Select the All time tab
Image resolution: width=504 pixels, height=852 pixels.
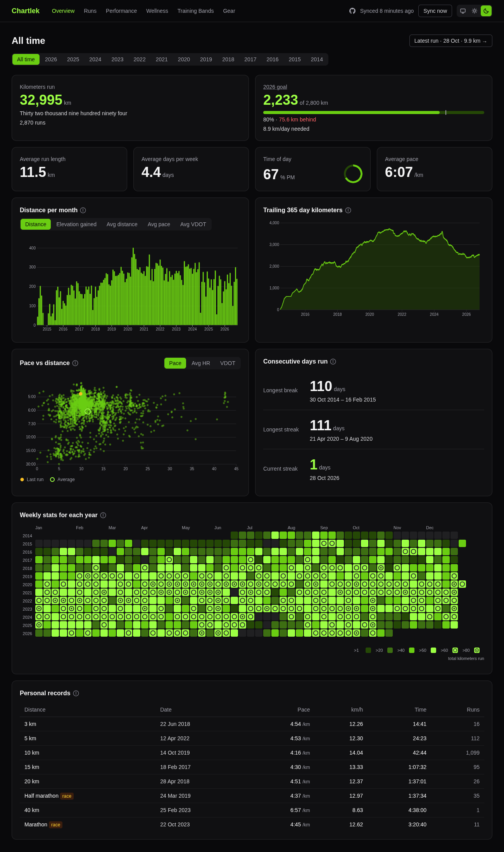(26, 59)
